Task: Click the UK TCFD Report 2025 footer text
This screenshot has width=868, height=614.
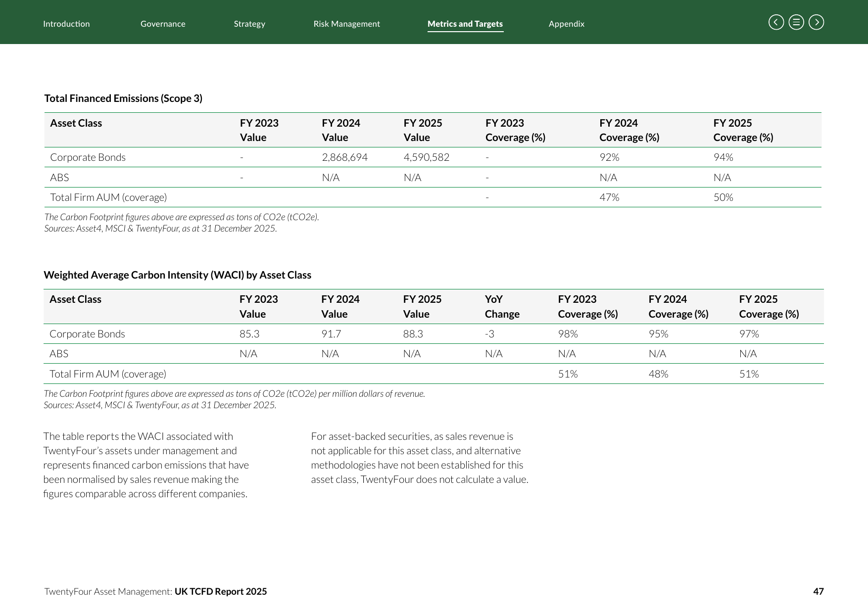Action: pyautogui.click(x=221, y=591)
